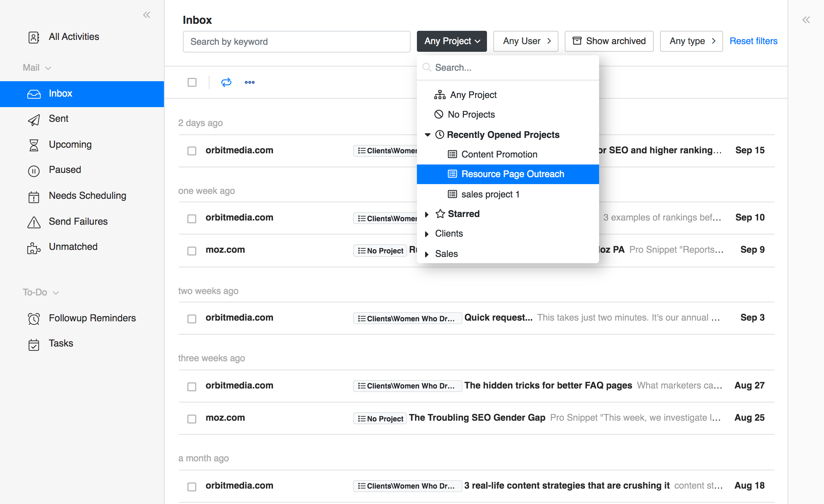Select No Projects in dropdown list
824x504 pixels.
click(471, 114)
